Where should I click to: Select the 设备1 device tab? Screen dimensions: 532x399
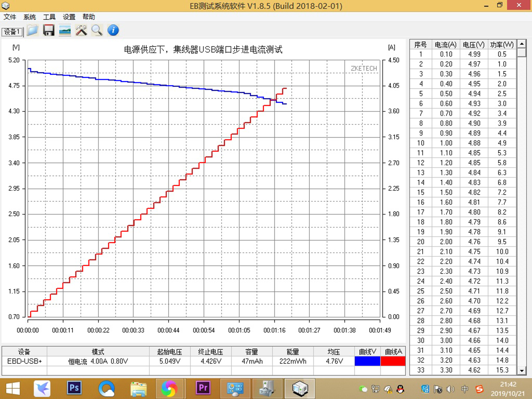tap(12, 32)
